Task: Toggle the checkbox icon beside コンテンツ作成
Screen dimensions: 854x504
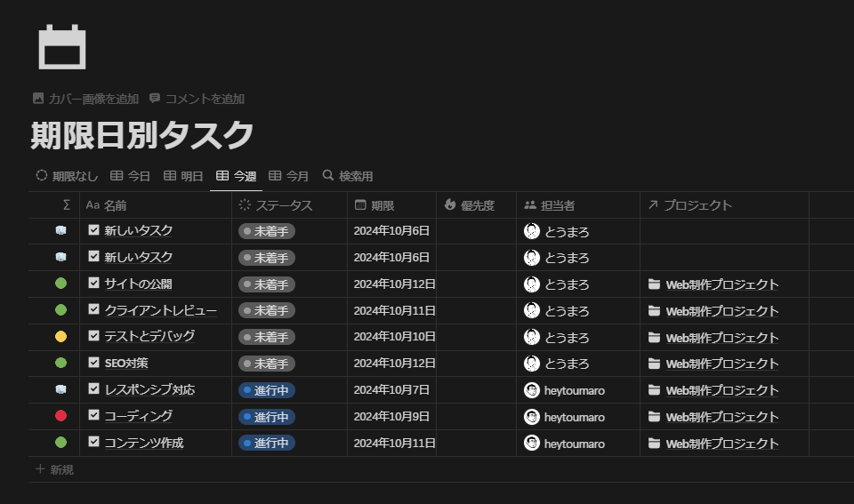Action: tap(94, 443)
